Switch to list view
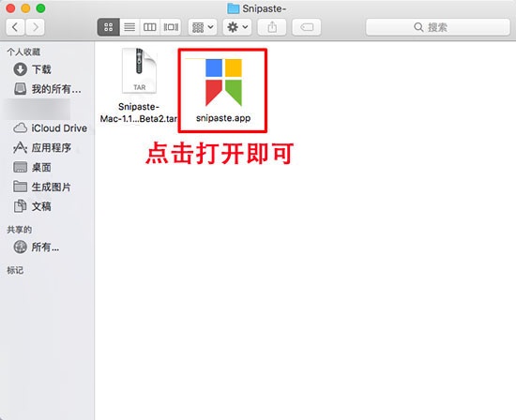This screenshot has width=516, height=420. click(x=129, y=27)
